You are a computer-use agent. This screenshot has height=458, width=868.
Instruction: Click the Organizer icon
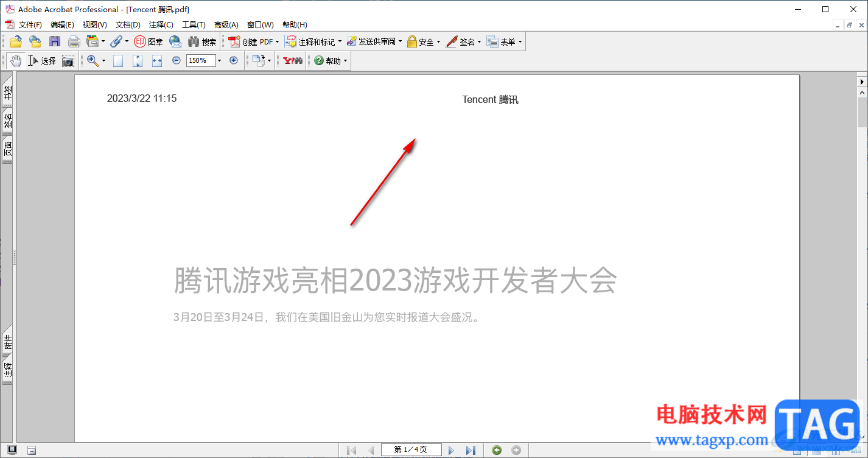(93, 41)
